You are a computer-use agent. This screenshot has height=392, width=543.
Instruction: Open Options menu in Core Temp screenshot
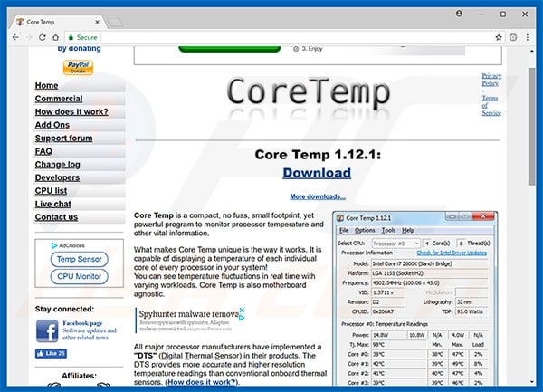click(x=365, y=230)
